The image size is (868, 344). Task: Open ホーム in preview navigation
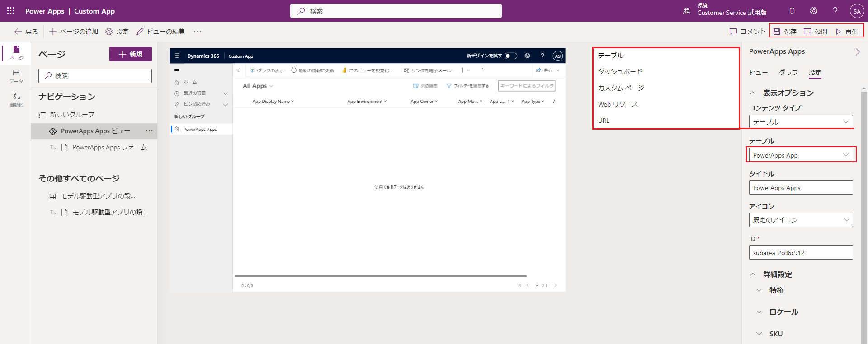click(x=190, y=82)
